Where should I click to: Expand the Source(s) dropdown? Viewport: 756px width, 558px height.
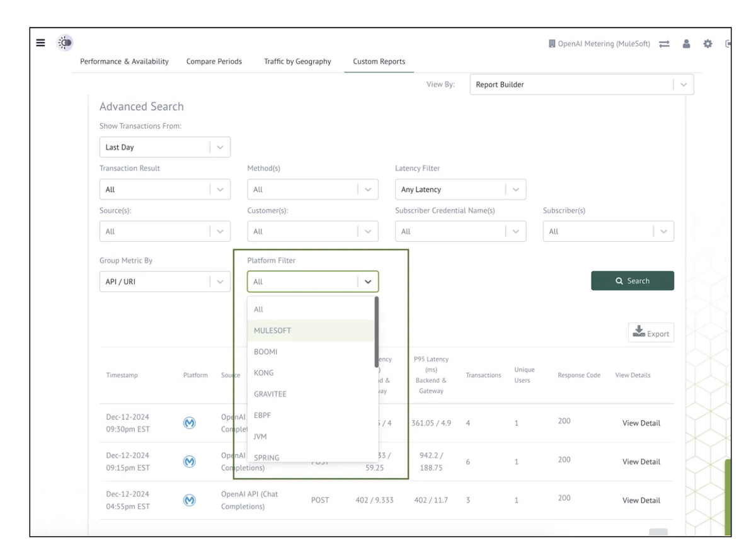click(165, 232)
